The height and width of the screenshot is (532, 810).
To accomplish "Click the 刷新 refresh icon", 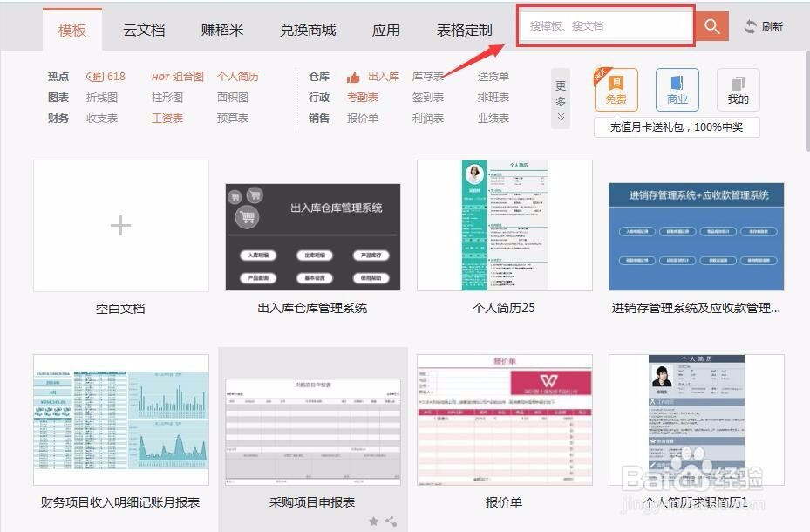I will pyautogui.click(x=750, y=26).
